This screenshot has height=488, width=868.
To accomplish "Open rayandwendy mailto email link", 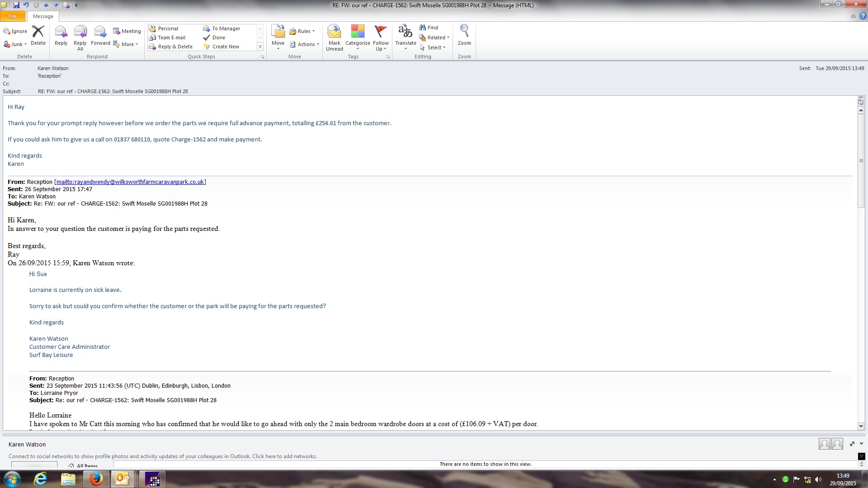I will (x=130, y=182).
